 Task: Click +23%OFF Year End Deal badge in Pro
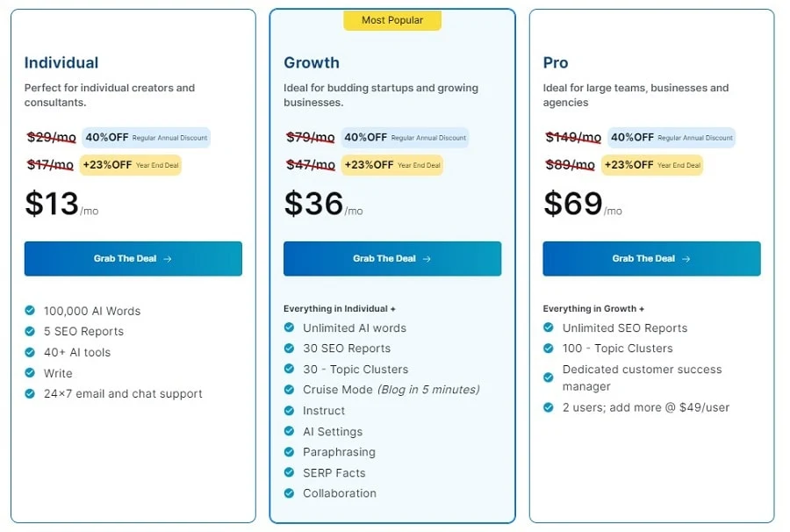(651, 165)
